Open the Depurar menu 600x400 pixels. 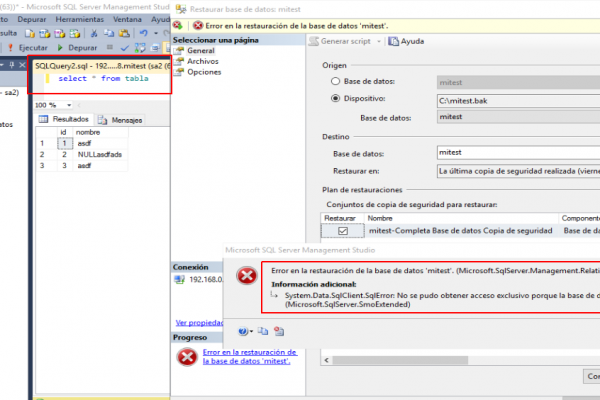tap(32, 19)
